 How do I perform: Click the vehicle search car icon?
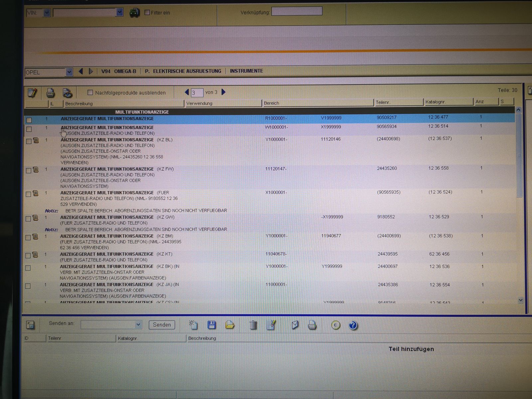(134, 13)
